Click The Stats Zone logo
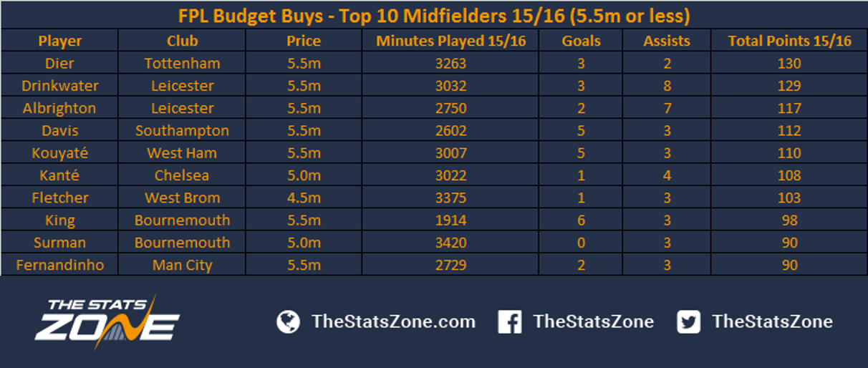Screen dimensions: 868x368 107,322
